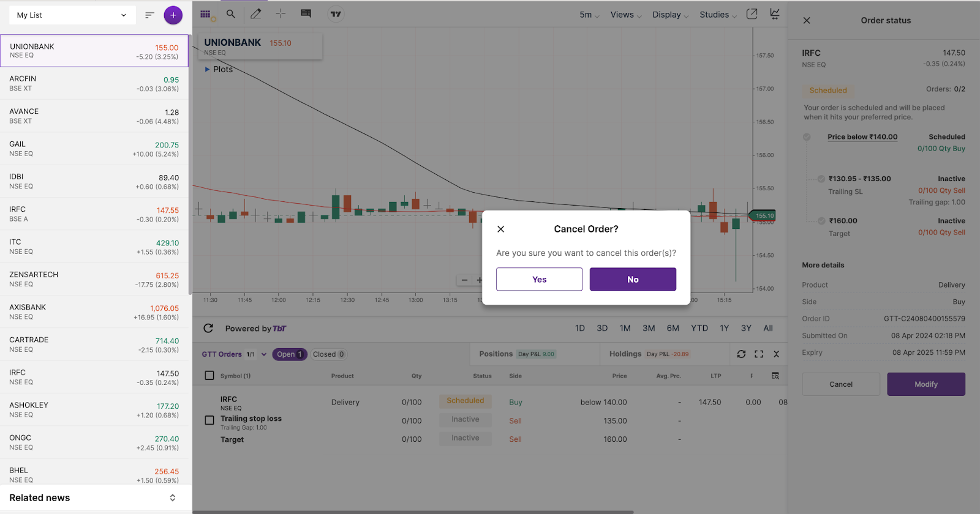Pop out chart in new window
Image resolution: width=980 pixels, height=514 pixels.
click(752, 14)
